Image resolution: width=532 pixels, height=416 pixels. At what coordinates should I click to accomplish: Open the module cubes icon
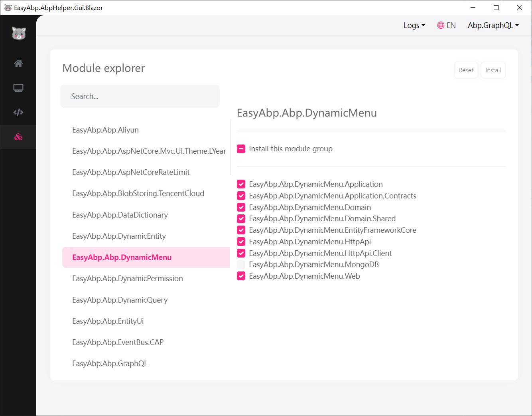click(x=18, y=137)
